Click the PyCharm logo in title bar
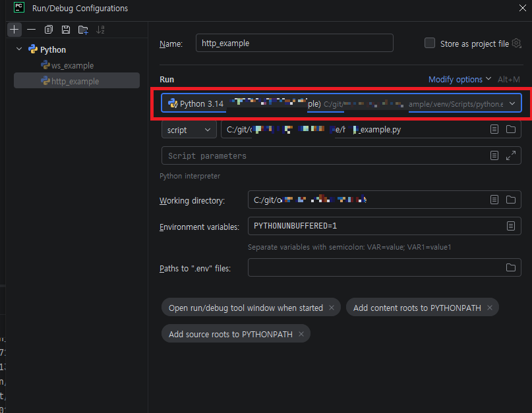The width and height of the screenshot is (532, 413). 19,7
